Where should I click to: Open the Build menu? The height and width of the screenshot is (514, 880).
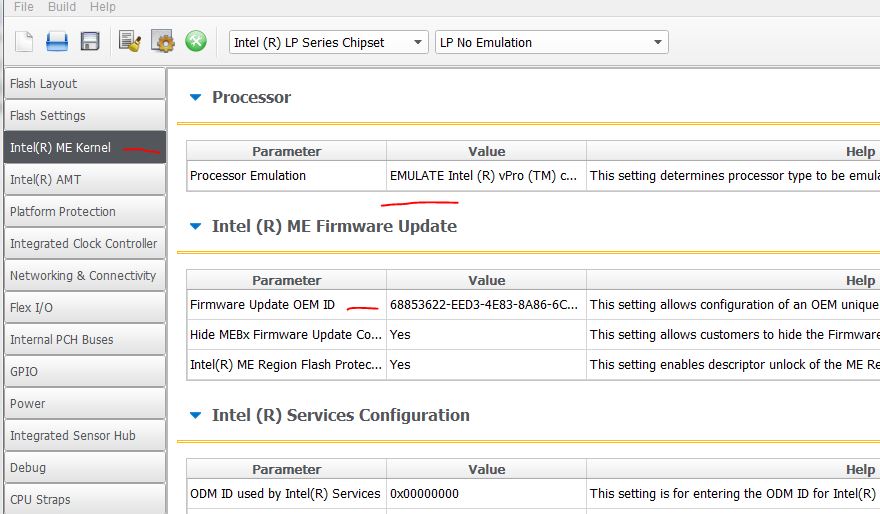click(x=62, y=7)
